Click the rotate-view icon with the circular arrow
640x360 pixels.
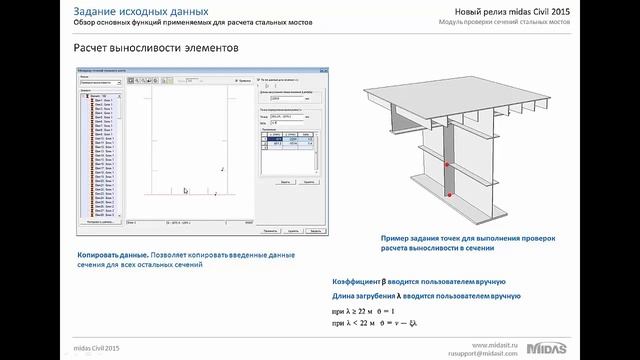click(156, 80)
